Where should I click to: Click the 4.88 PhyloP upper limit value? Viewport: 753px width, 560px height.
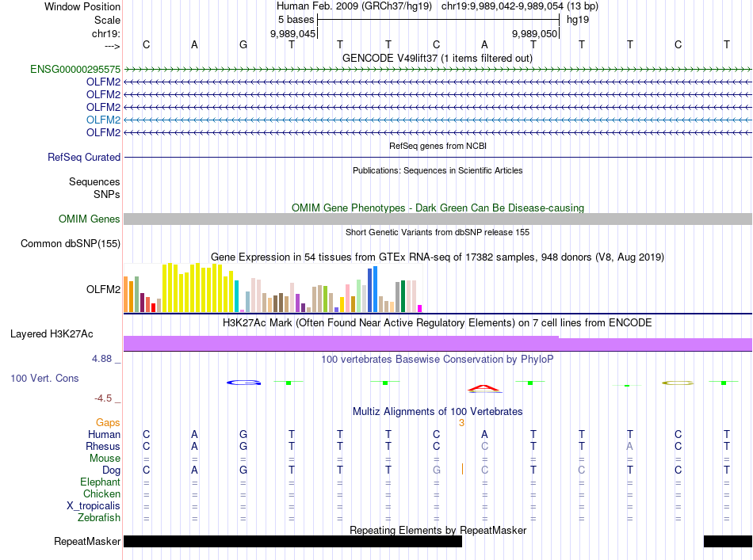(x=101, y=359)
